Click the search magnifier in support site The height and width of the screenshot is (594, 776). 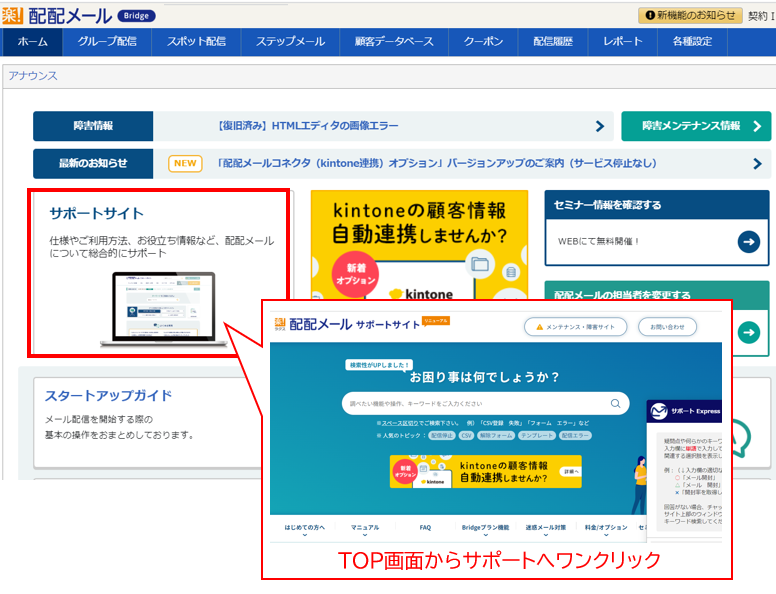[x=616, y=404]
